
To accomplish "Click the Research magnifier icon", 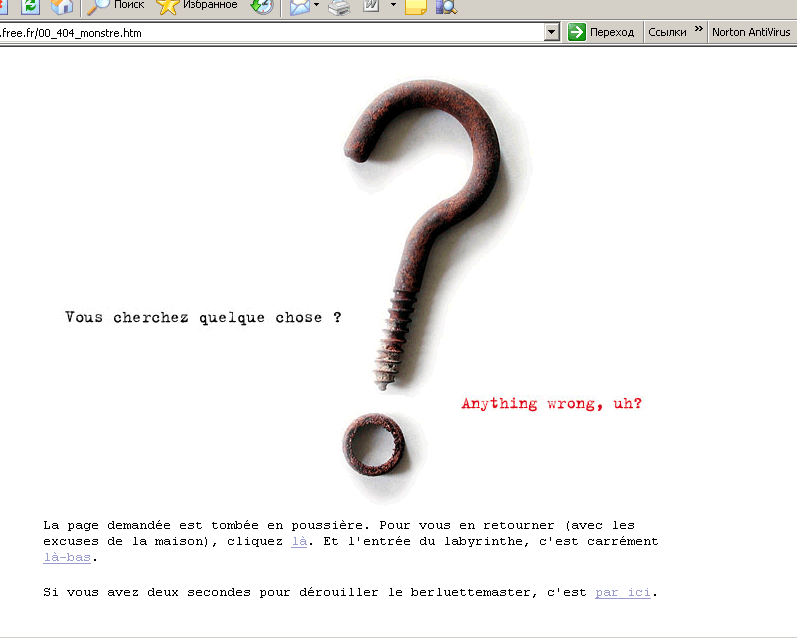I will (445, 7).
